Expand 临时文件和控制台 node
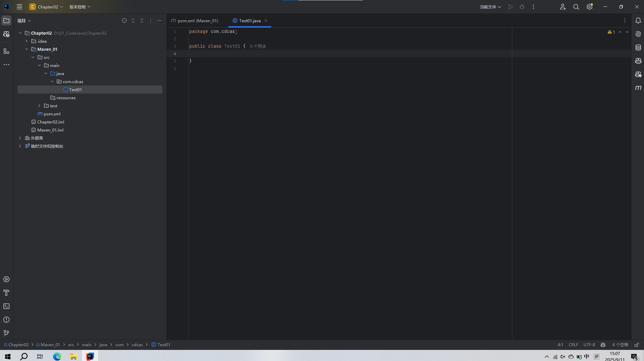644x361 pixels. [20, 146]
